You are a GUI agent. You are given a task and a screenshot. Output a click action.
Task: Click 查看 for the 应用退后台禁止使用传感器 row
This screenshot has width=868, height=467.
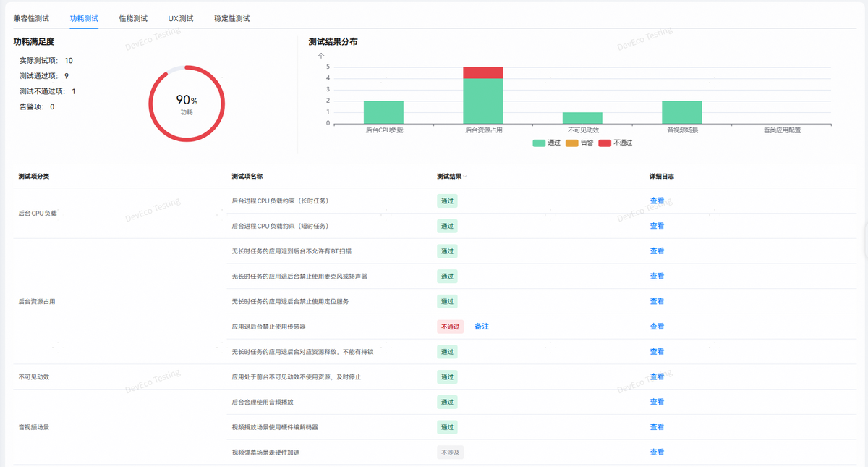pyautogui.click(x=657, y=327)
